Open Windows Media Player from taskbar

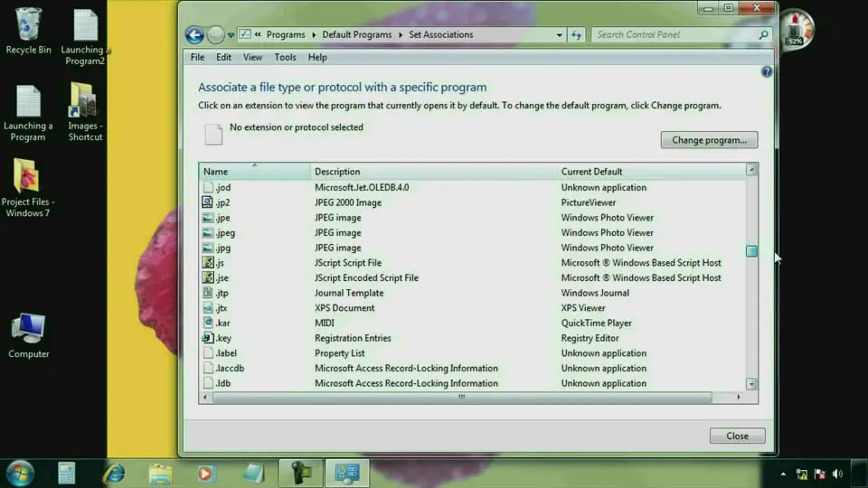[x=205, y=474]
